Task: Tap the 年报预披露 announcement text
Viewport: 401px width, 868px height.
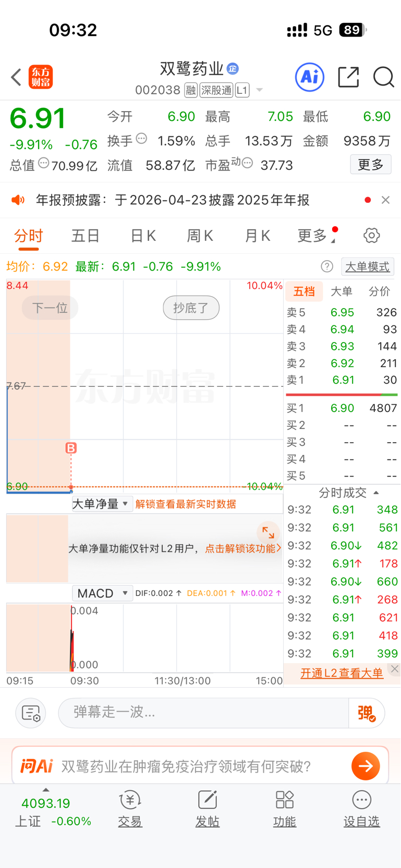Action: click(x=173, y=200)
